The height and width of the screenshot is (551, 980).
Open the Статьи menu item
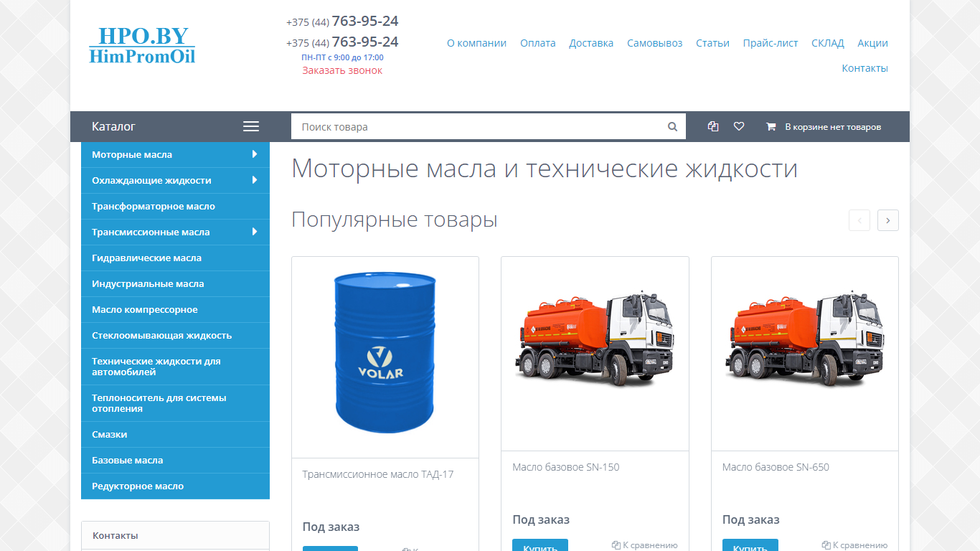pos(712,43)
